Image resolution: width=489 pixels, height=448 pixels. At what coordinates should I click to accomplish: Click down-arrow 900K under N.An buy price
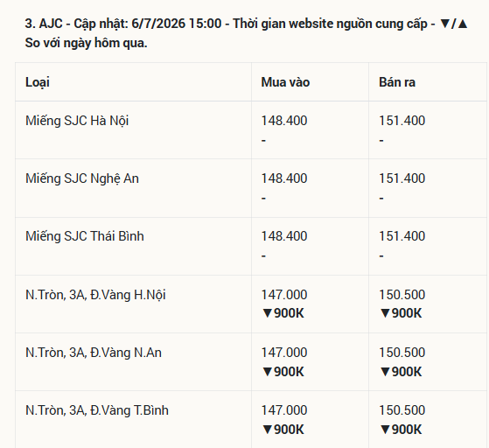(283, 372)
